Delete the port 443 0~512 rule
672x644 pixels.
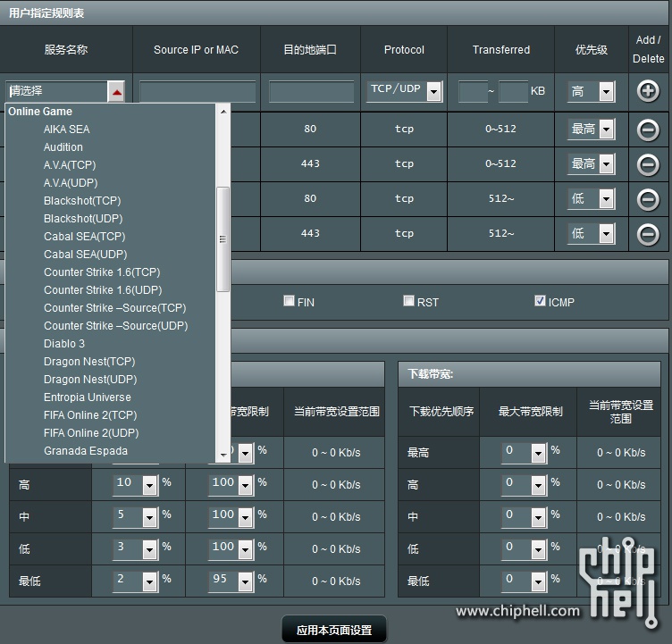648,164
